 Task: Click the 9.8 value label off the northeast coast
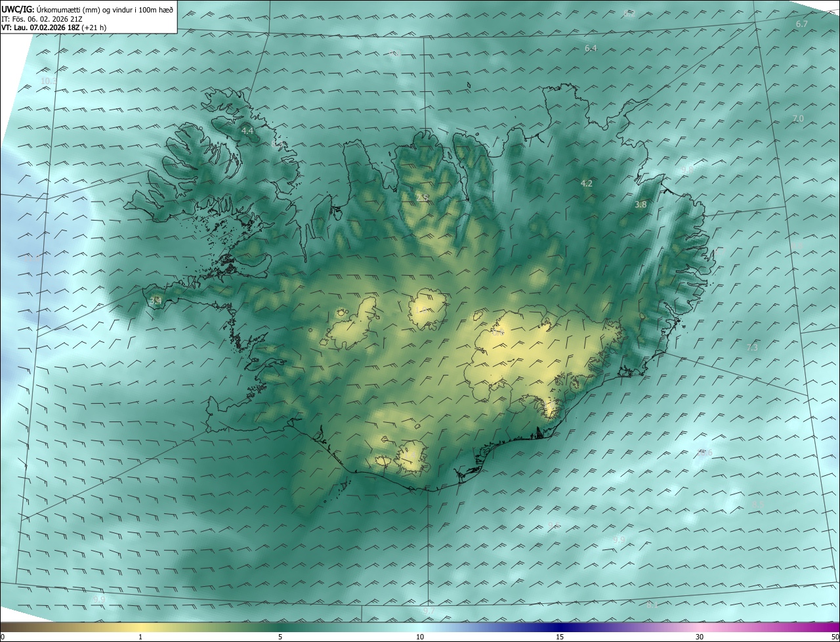coord(687,169)
